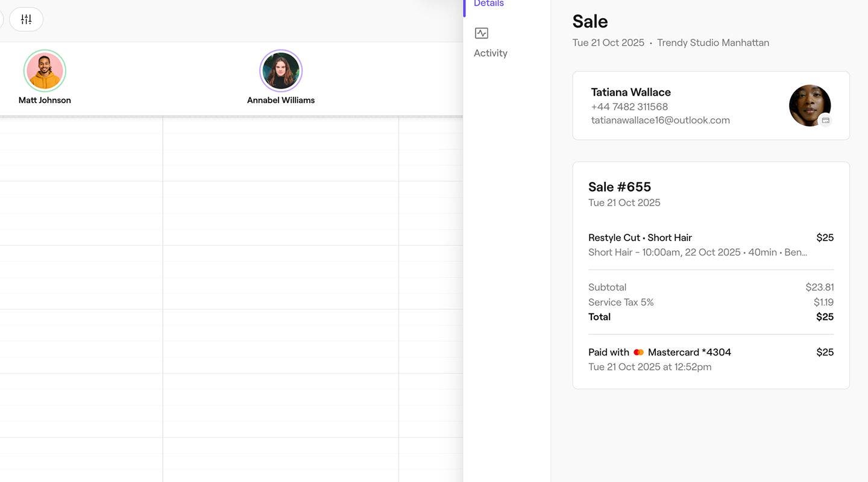This screenshot has width=868, height=482.
Task: Click the Matt Johnson name label
Action: [45, 100]
